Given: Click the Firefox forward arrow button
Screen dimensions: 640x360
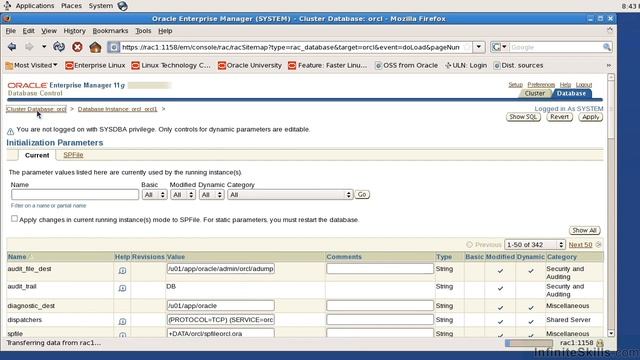Looking at the screenshot, I should [29, 47].
